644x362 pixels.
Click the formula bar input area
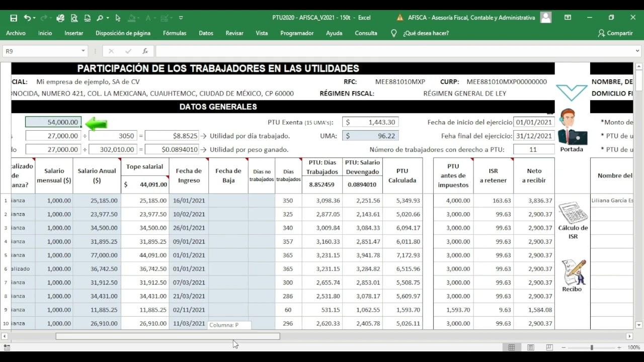(x=395, y=51)
